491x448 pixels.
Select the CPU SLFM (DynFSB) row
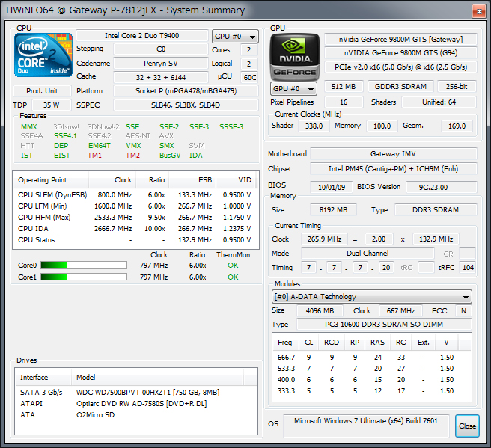tap(135, 195)
